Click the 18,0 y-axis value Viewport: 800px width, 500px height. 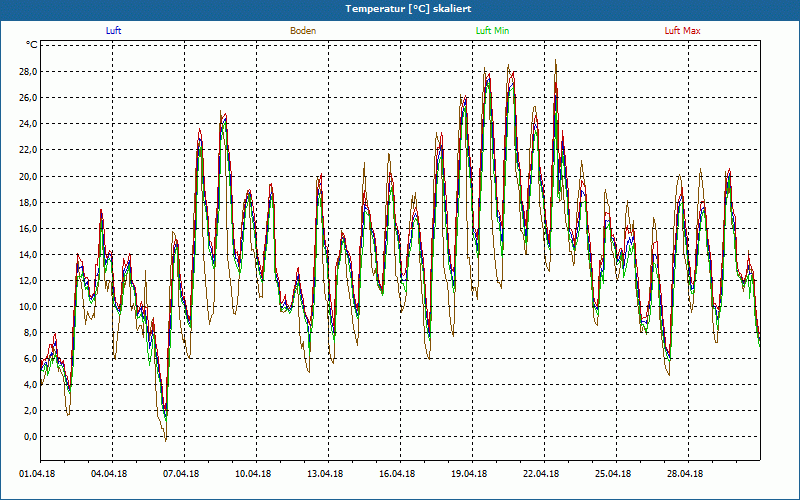[28, 203]
